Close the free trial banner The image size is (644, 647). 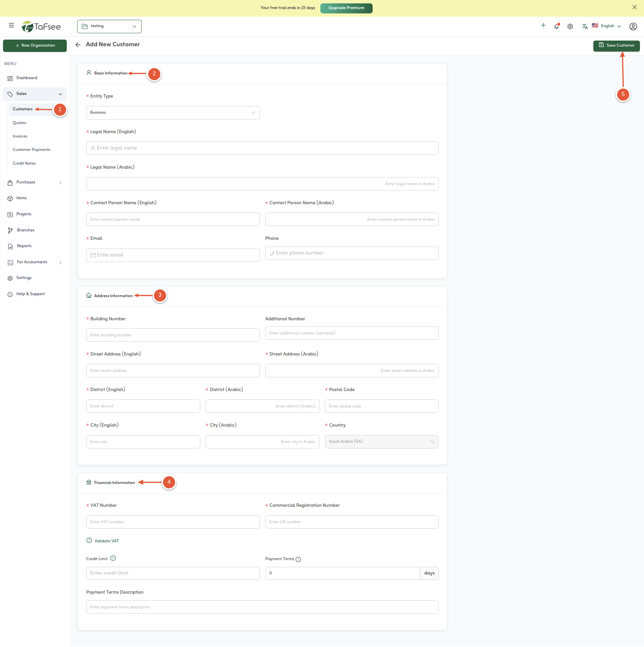(635, 7)
